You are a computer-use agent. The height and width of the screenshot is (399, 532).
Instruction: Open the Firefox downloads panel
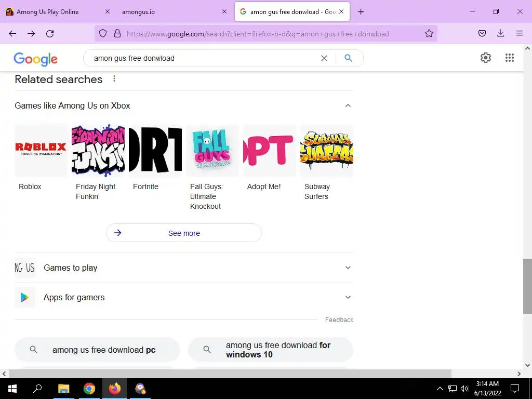(500, 33)
